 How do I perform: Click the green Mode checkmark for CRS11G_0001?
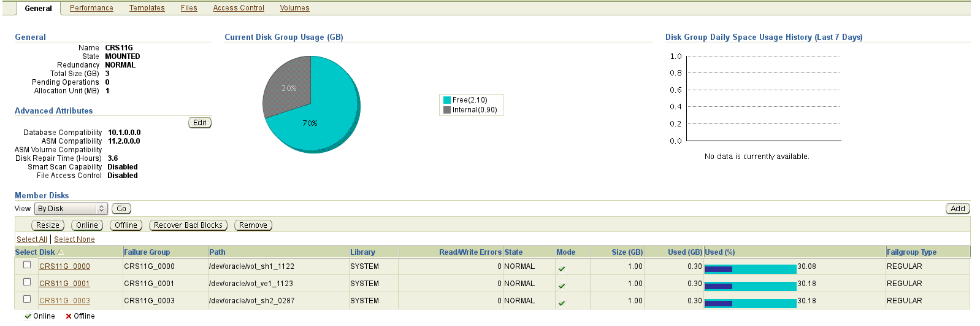(561, 285)
